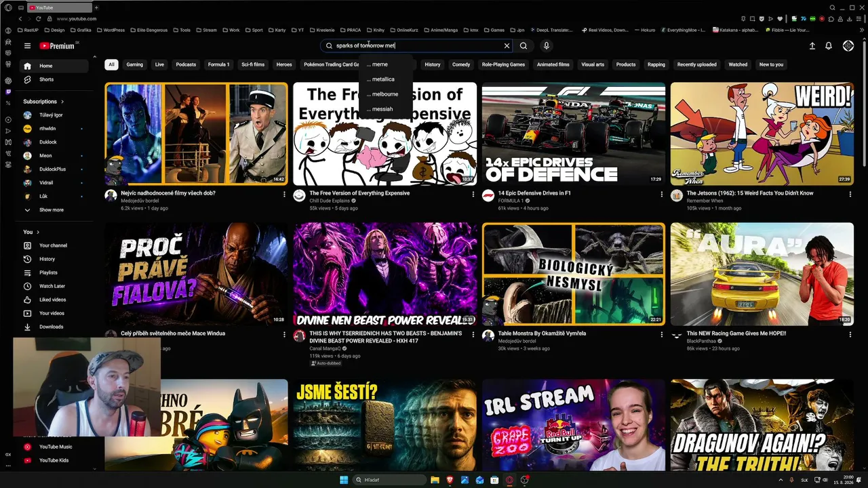Open the Chill Dude Explains channel link
This screenshot has width=868, height=488.
coord(328,201)
